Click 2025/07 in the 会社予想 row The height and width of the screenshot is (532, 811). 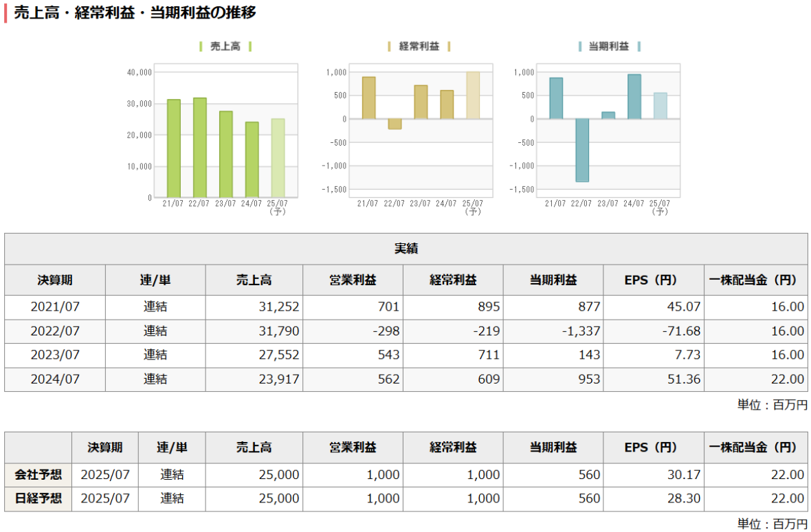(x=105, y=475)
